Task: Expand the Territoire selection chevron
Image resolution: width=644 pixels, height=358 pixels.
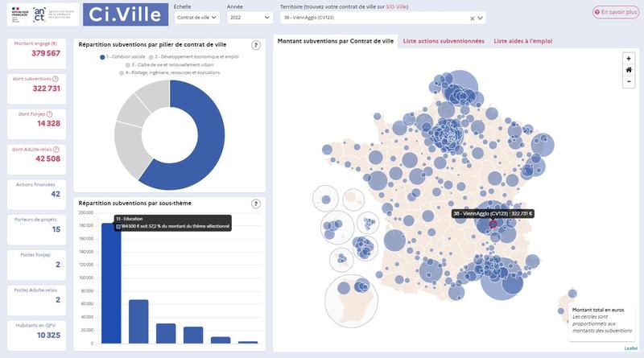Action: coord(481,18)
